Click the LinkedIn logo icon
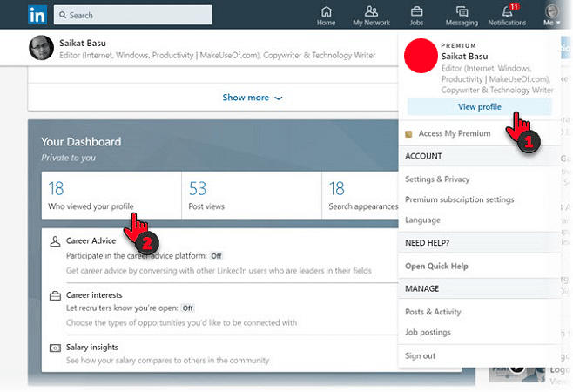The height and width of the screenshot is (392, 573). coord(37,15)
